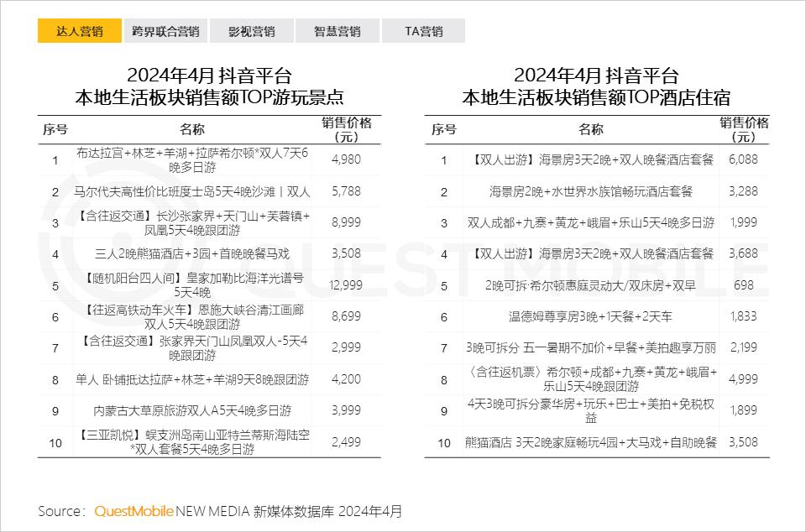The width and height of the screenshot is (806, 532).
Task: Click 3晚可拆分 五一暑期不加价 row name
Action: click(591, 348)
